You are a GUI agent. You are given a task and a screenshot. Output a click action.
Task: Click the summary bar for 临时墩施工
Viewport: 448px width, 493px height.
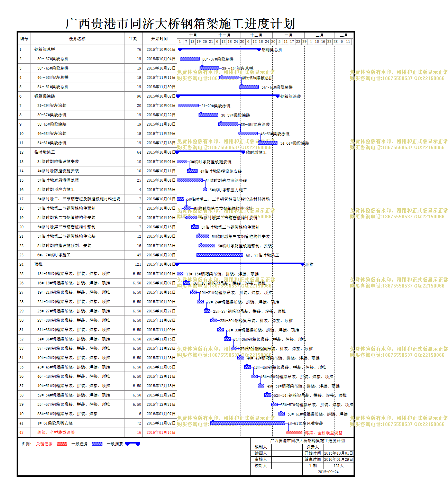pyautogui.click(x=210, y=152)
